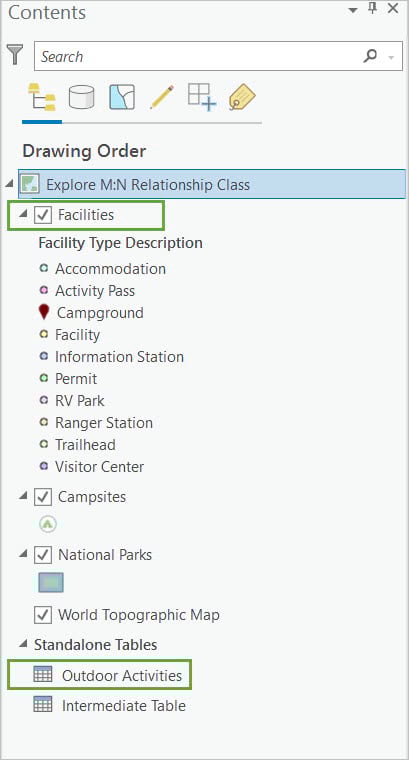Click the search magnifier icon
Viewport: 409px width, 760px height.
click(x=370, y=56)
